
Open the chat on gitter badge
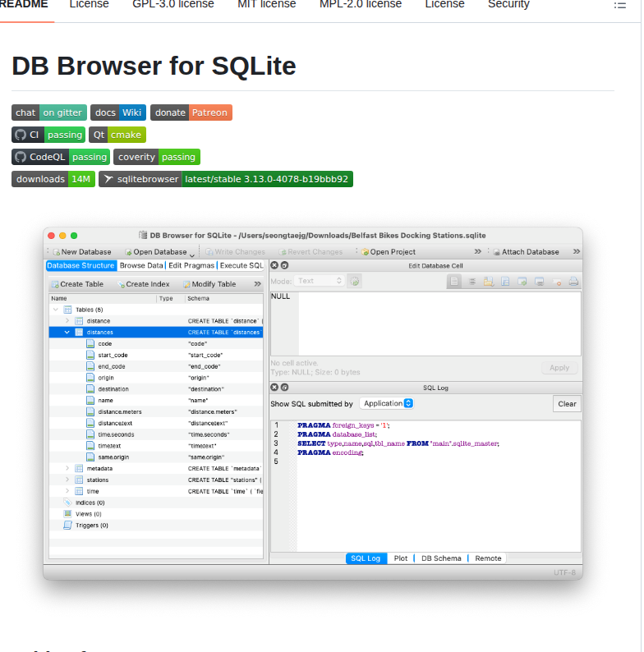tap(49, 112)
